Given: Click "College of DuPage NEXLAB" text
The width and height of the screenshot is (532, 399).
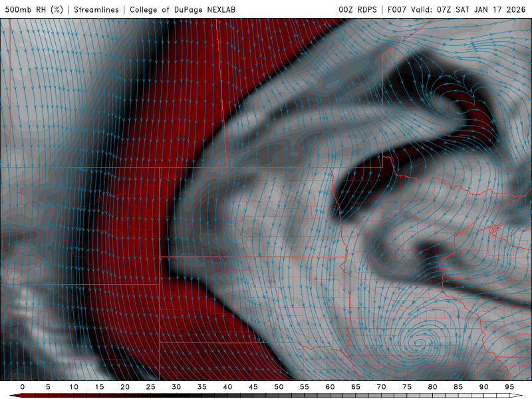Looking at the screenshot, I should pyautogui.click(x=182, y=9).
